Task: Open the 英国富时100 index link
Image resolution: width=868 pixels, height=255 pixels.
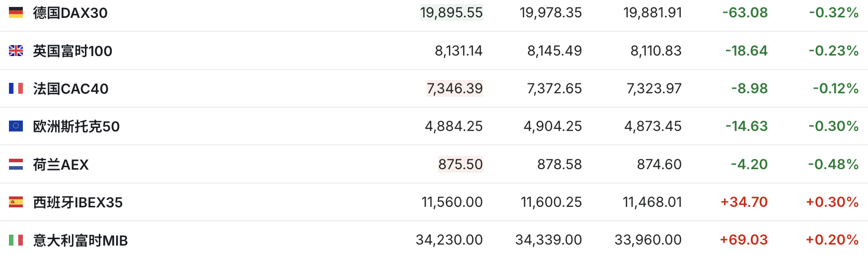Action: [x=72, y=51]
